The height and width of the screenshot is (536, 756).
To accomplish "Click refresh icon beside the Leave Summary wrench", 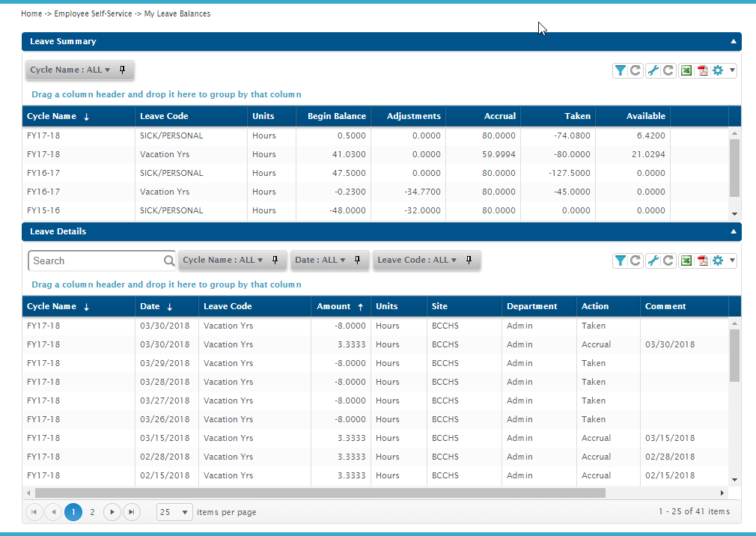I will [x=668, y=70].
